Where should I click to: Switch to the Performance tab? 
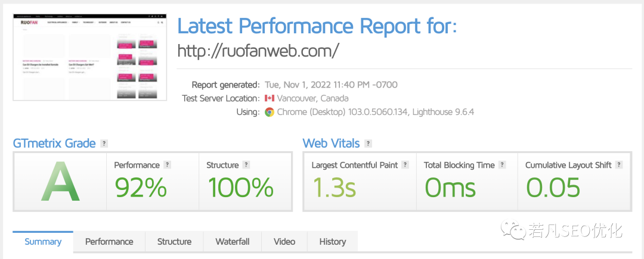[x=109, y=241]
